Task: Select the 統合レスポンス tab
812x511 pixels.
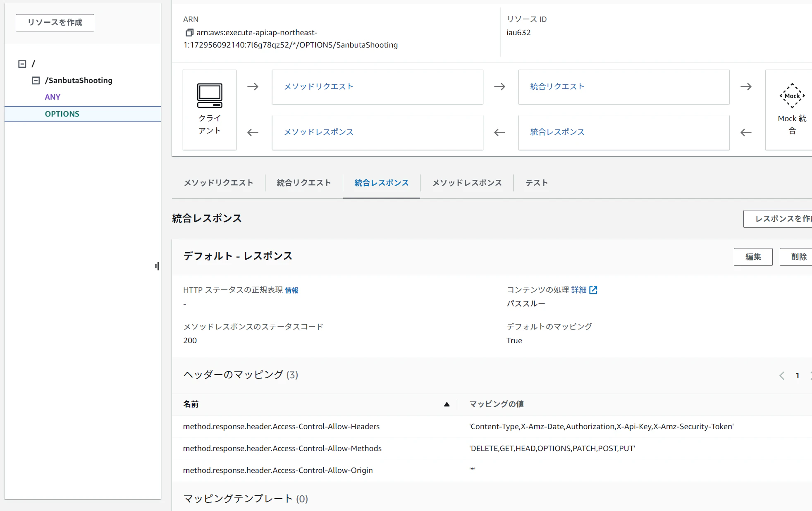Action: point(382,183)
